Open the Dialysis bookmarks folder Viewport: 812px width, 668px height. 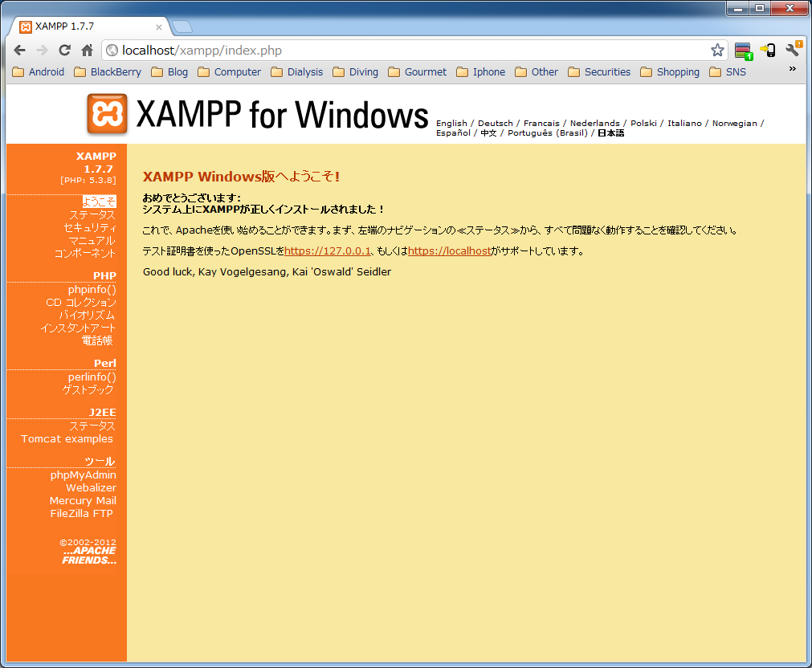pos(297,72)
